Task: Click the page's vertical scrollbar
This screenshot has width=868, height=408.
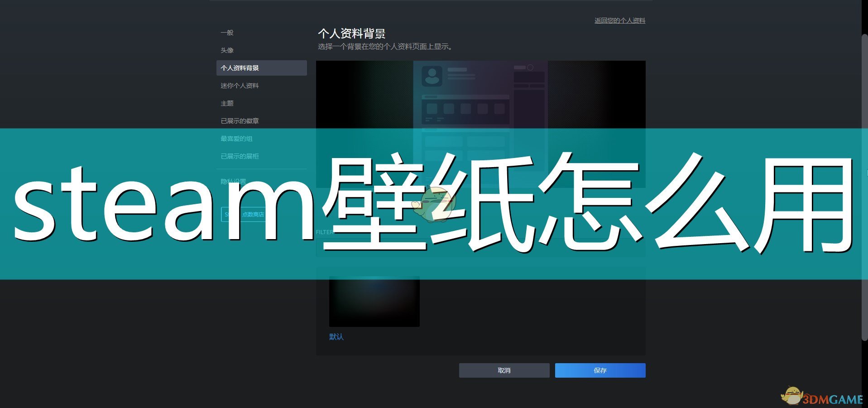Action: (864, 187)
